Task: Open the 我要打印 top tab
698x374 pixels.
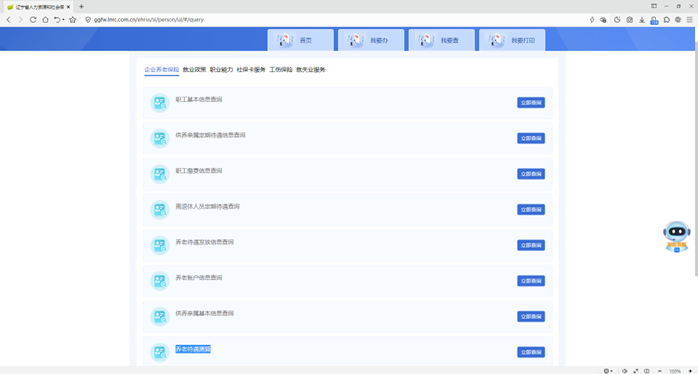Action: tap(512, 40)
